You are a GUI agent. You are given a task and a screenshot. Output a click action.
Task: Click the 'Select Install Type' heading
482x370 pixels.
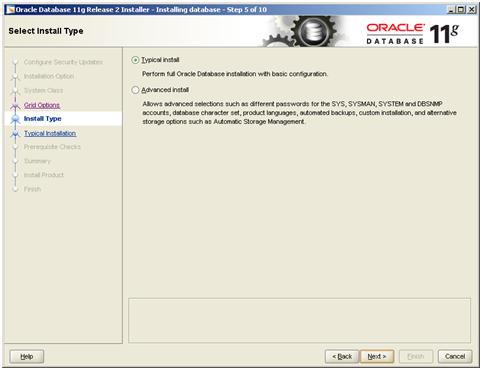[x=46, y=31]
